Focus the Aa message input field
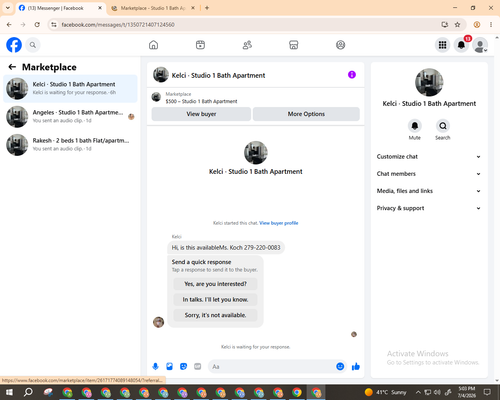Screen dimensions: 500x400 pos(272,367)
